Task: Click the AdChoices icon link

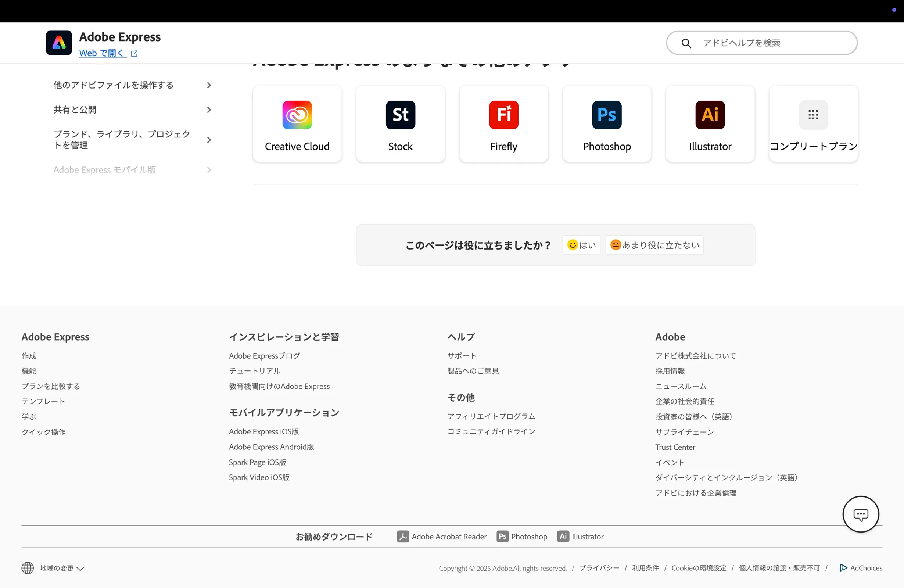Action: pyautogui.click(x=861, y=568)
